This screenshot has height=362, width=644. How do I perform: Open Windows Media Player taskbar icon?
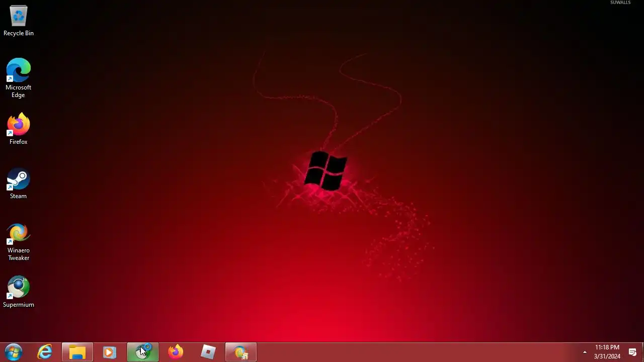click(110, 352)
